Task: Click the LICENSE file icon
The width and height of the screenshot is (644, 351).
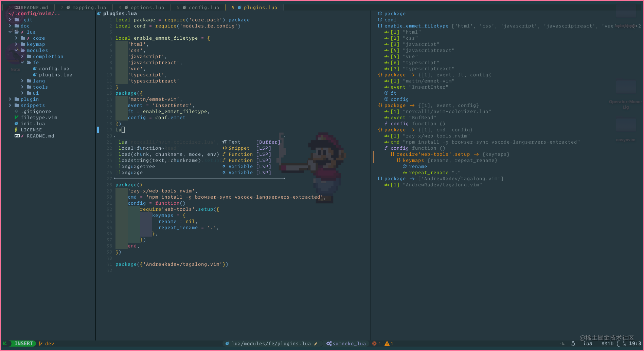Action: (x=16, y=130)
